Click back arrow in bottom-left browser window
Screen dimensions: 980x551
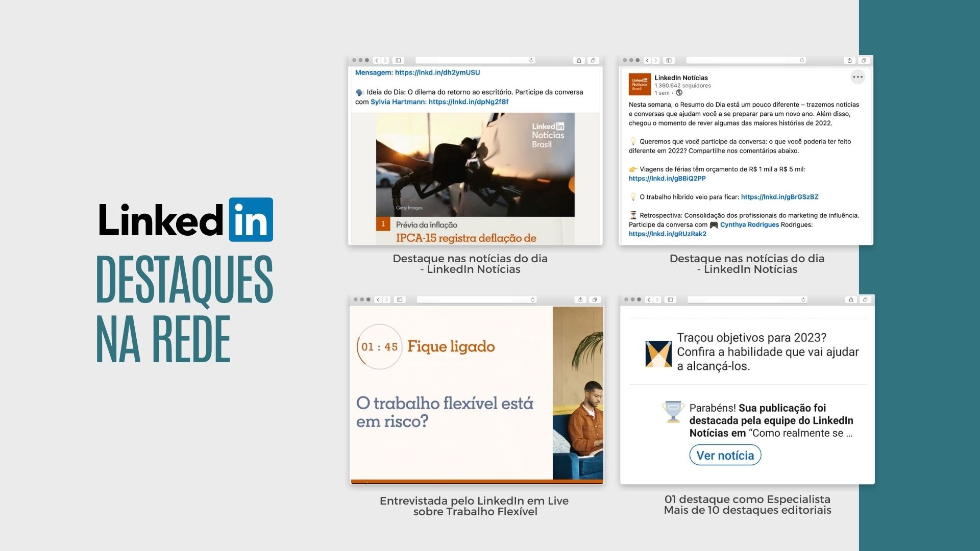[x=378, y=299]
